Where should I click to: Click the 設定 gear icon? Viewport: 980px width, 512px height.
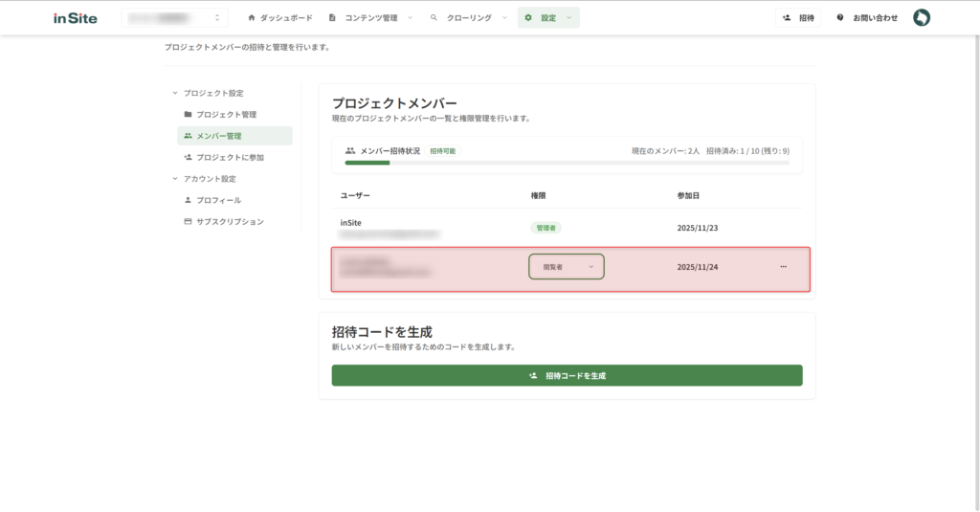528,18
